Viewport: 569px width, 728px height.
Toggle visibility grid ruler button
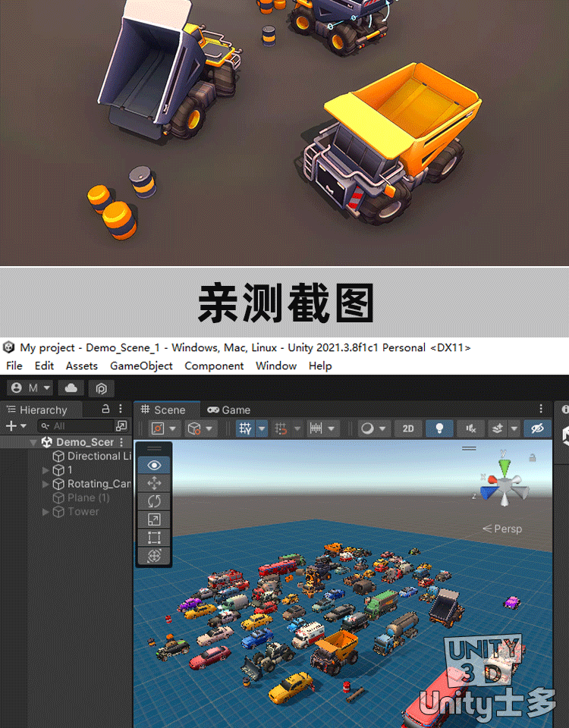tap(316, 428)
